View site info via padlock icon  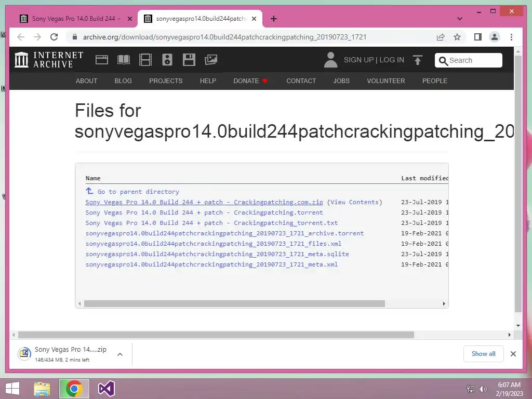(75, 37)
